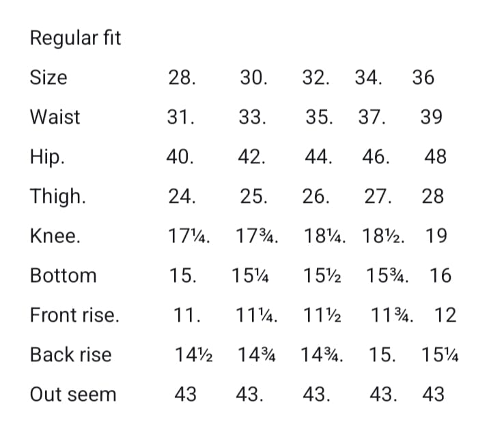Click knee measurement 18½
This screenshot has height=448, width=489.
click(383, 236)
